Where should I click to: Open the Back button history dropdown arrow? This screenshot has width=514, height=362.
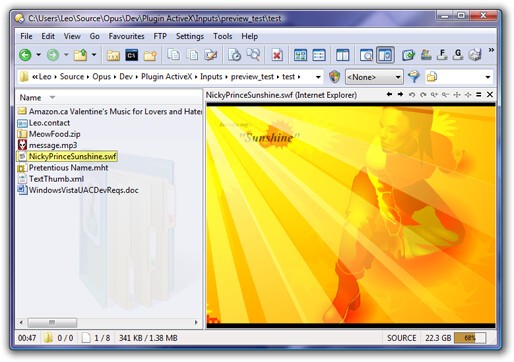[39, 55]
